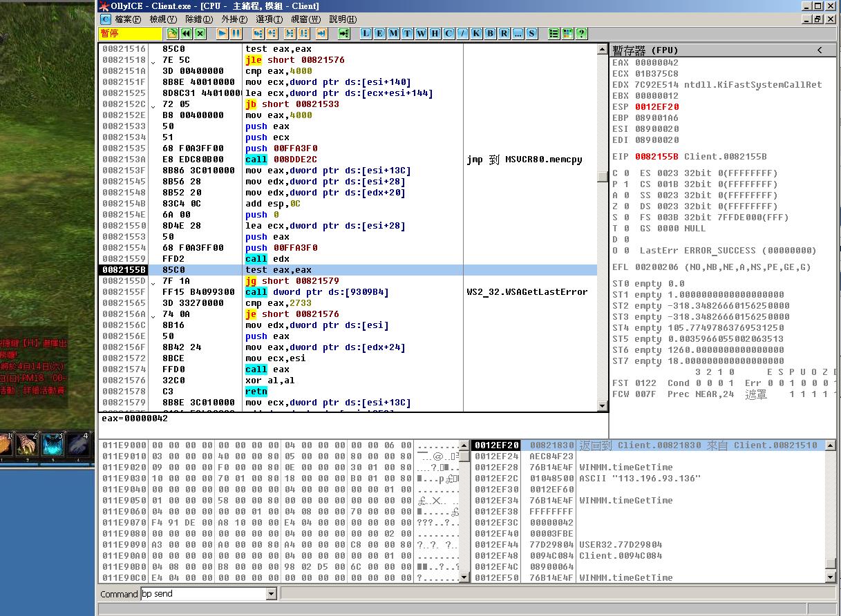Toggle the P parity flag value
841x616 pixels.
(625, 184)
